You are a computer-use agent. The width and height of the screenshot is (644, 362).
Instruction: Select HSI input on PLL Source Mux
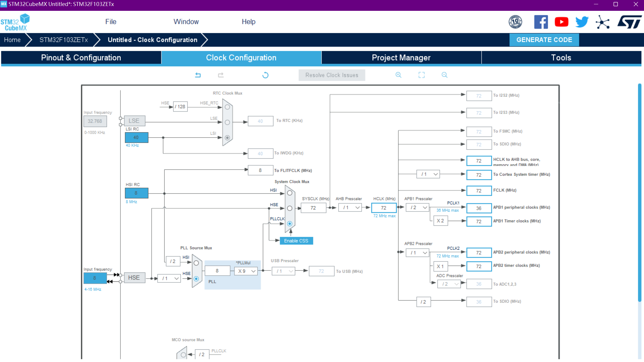point(196,263)
